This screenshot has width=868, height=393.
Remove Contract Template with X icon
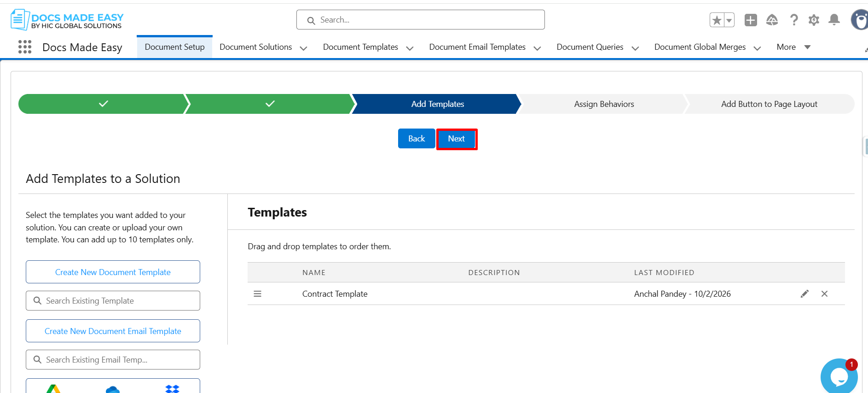pyautogui.click(x=824, y=294)
